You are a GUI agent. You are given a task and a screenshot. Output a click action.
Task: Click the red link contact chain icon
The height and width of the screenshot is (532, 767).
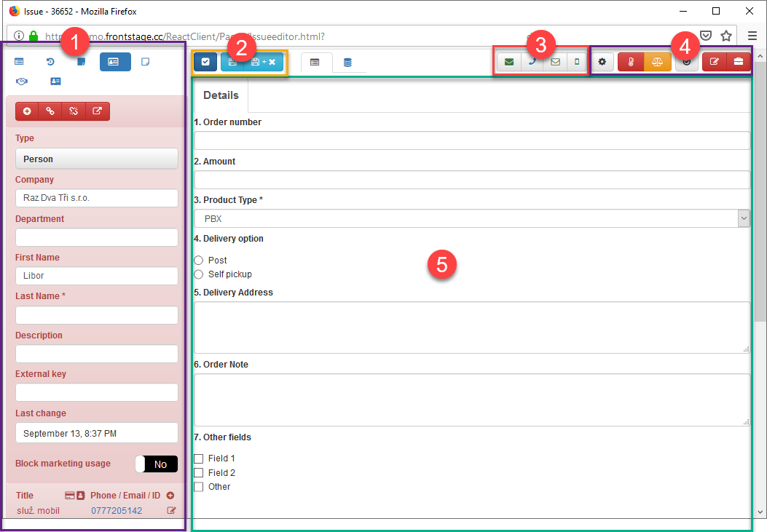click(x=50, y=111)
